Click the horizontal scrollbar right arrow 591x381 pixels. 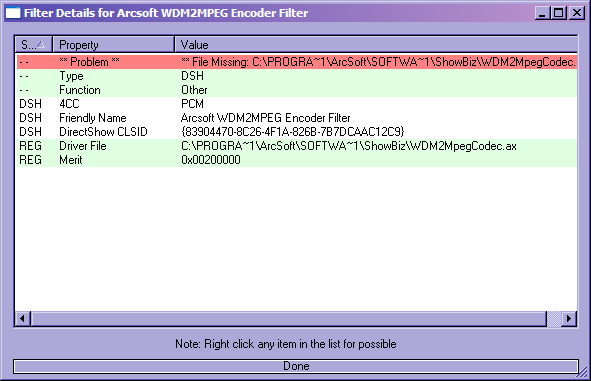(x=569, y=319)
